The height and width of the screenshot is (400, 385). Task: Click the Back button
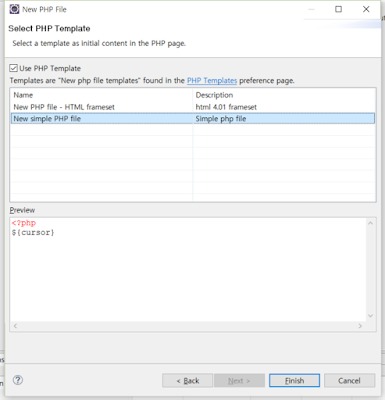click(187, 380)
